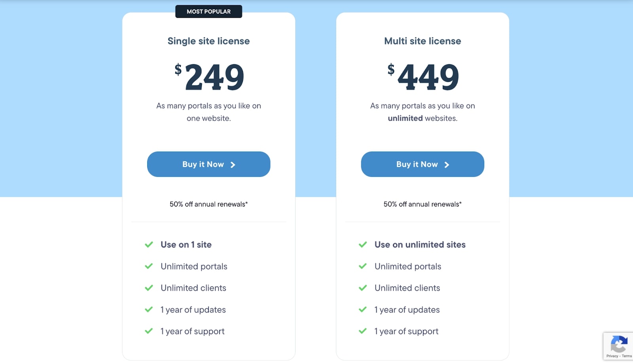Click the MOST POPULAR badge

coord(208,11)
